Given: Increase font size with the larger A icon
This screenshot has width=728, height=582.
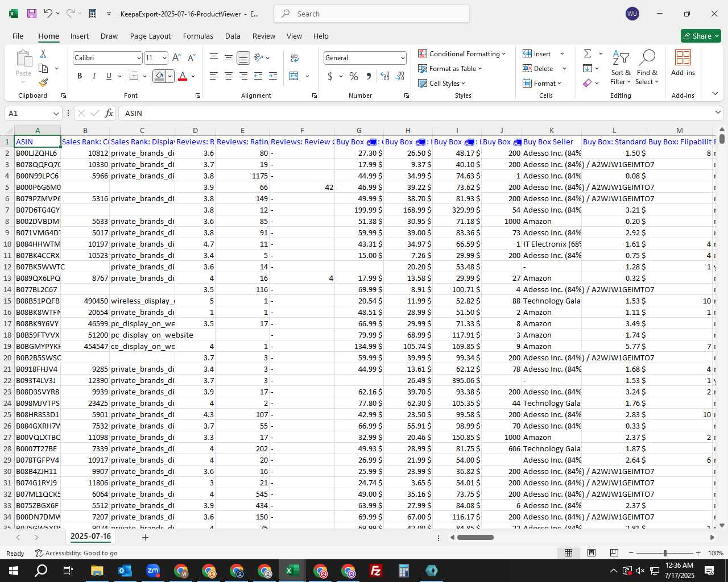Looking at the screenshot, I should [176, 58].
